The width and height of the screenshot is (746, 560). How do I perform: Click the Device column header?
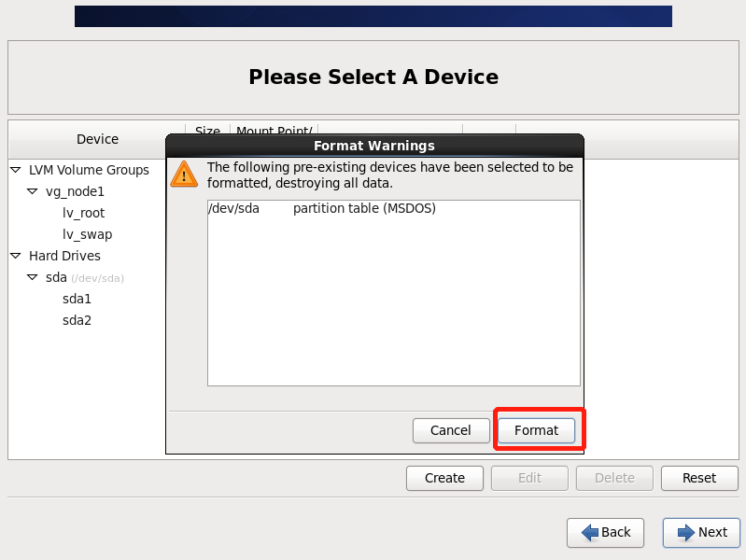97,139
